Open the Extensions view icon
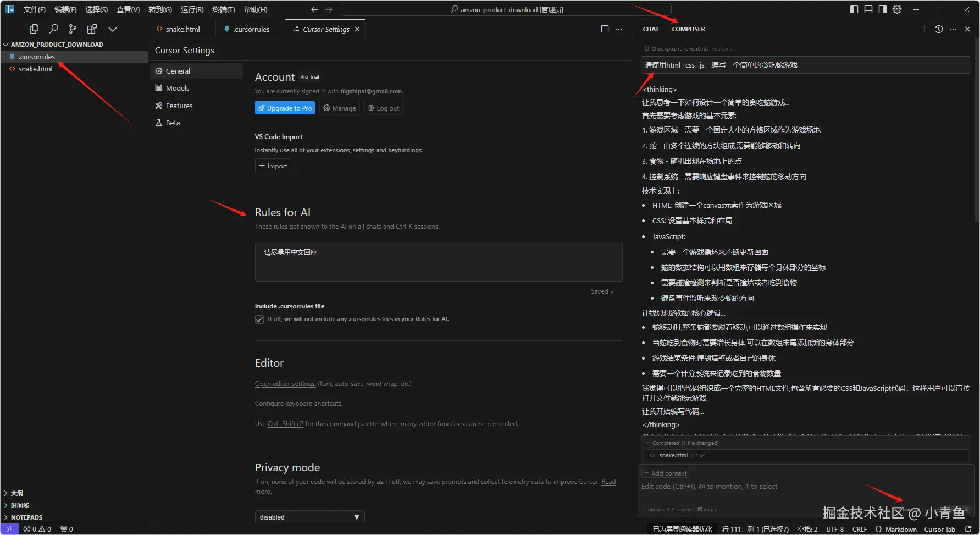This screenshot has height=535, width=980. tap(92, 29)
